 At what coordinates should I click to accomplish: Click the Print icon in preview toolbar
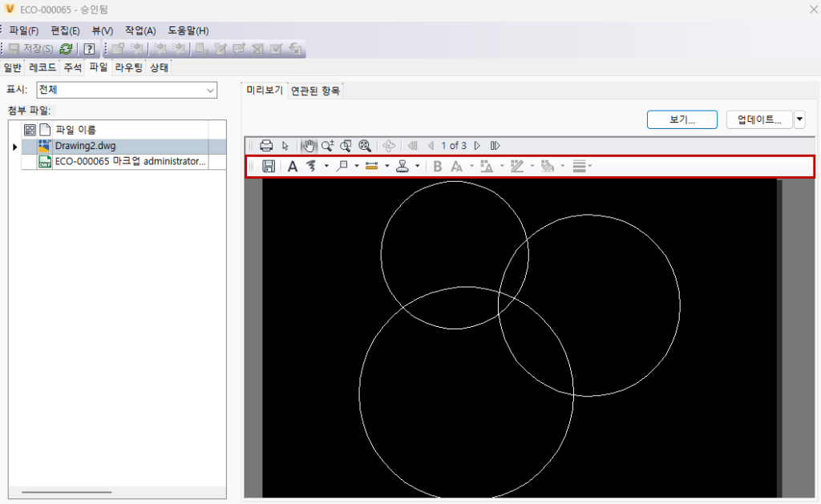click(266, 146)
